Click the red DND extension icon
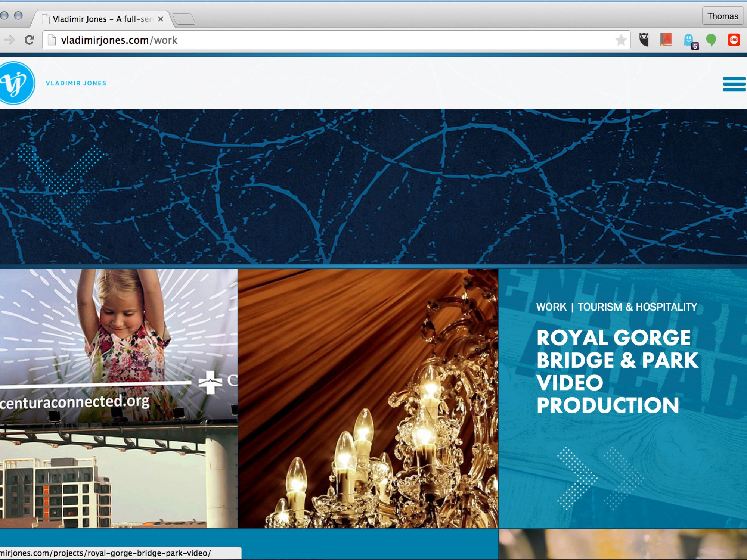The image size is (747, 560). coord(734,40)
